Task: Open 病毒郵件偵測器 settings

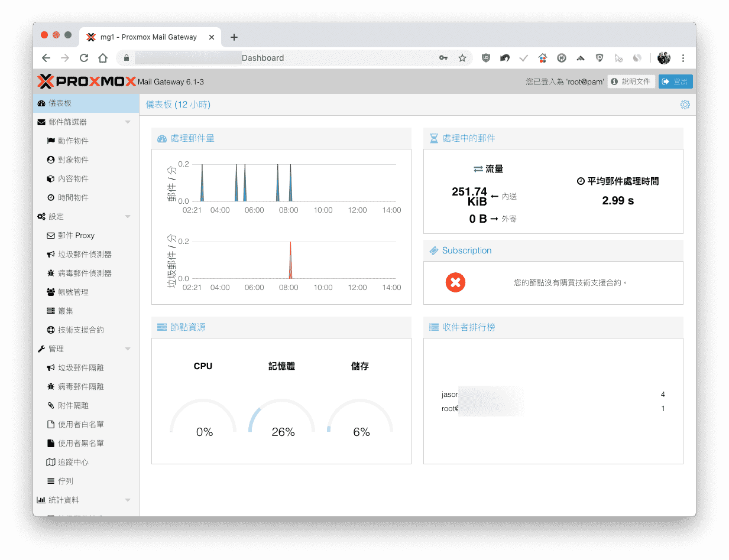Action: (86, 273)
